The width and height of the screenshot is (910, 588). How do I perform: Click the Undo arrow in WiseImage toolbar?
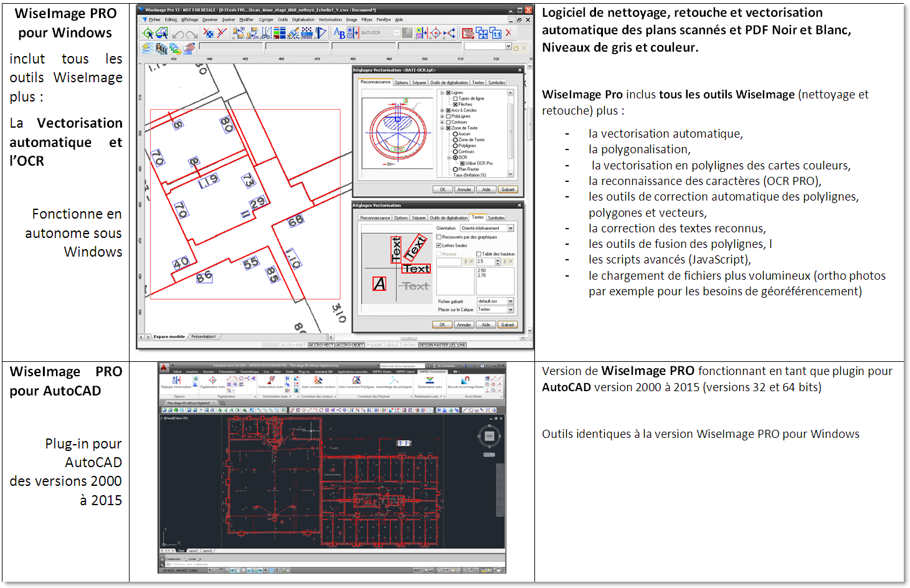tap(178, 34)
